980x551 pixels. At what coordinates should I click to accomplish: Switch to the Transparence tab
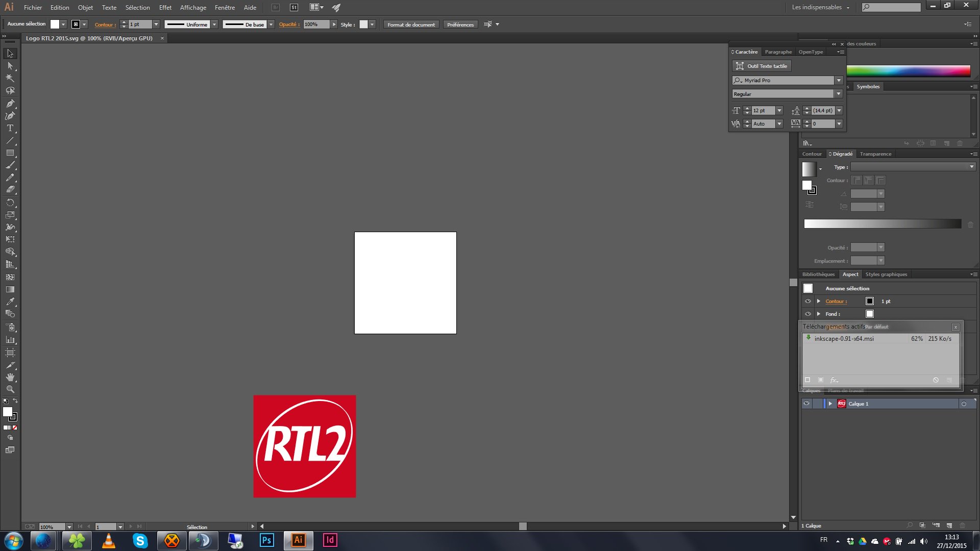[875, 154]
